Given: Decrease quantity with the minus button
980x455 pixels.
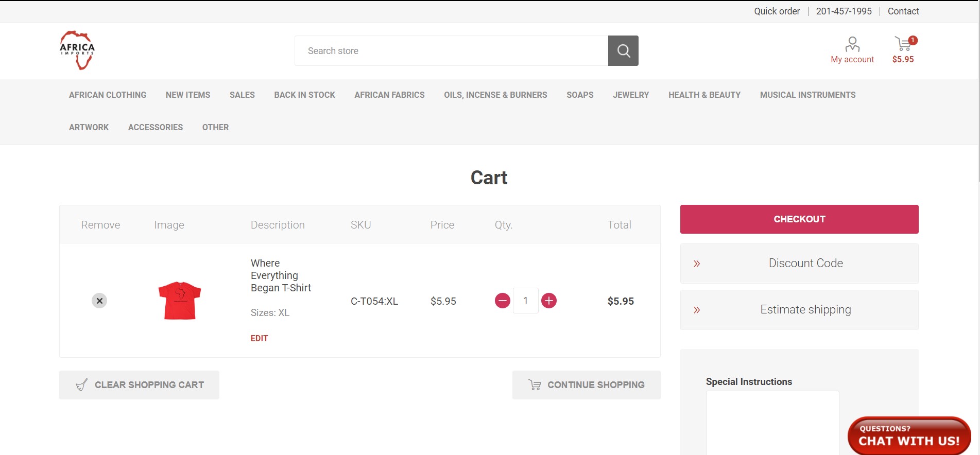Looking at the screenshot, I should click(x=503, y=301).
